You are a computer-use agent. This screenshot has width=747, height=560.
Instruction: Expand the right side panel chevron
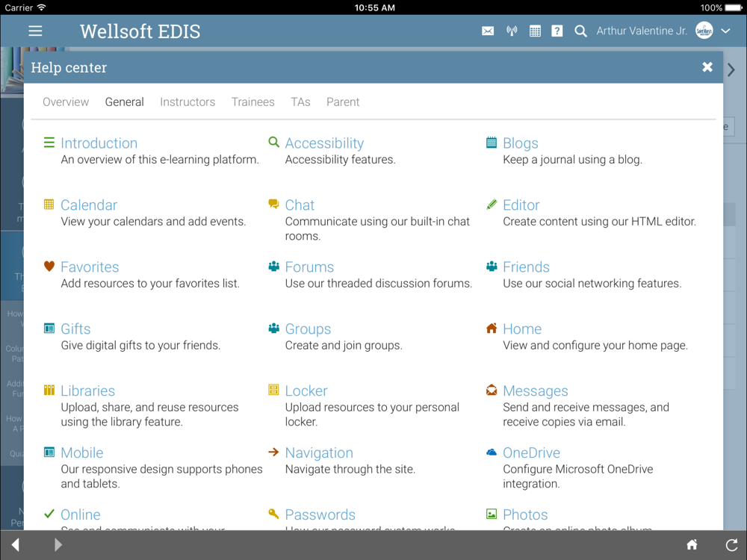(731, 70)
